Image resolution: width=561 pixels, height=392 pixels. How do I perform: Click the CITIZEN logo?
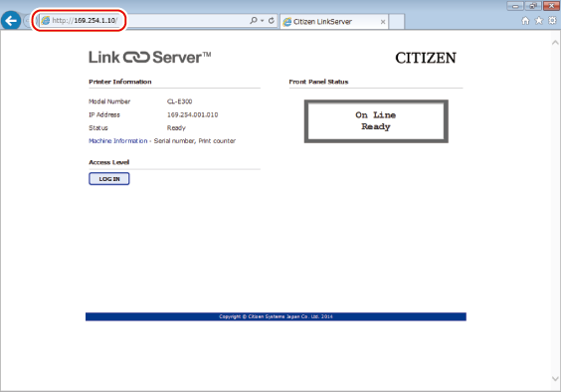coord(426,58)
